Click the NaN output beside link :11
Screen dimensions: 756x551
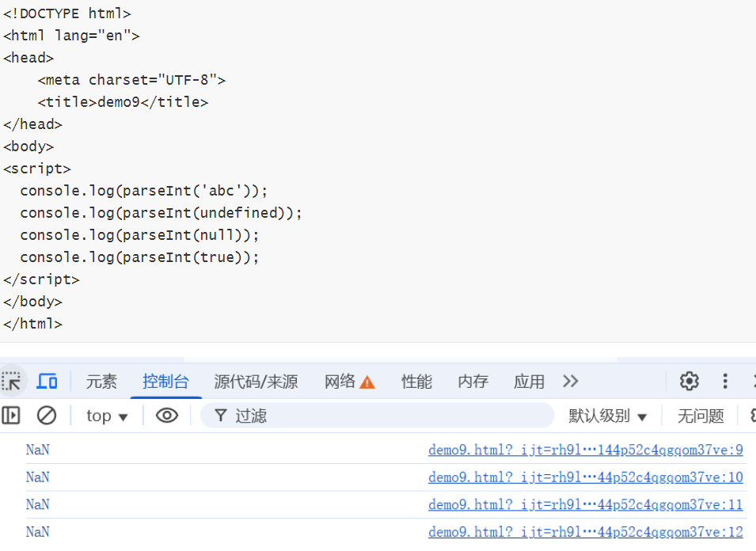[x=38, y=505]
